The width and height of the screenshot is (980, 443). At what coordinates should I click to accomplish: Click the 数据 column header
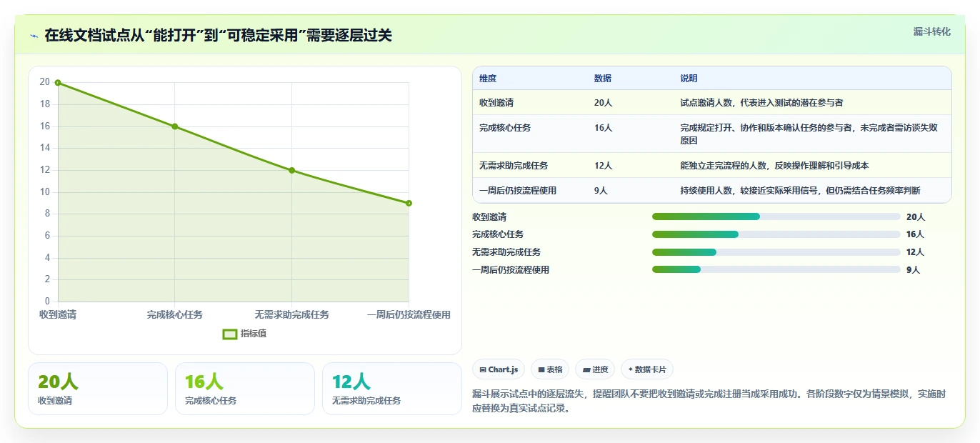pyautogui.click(x=603, y=79)
